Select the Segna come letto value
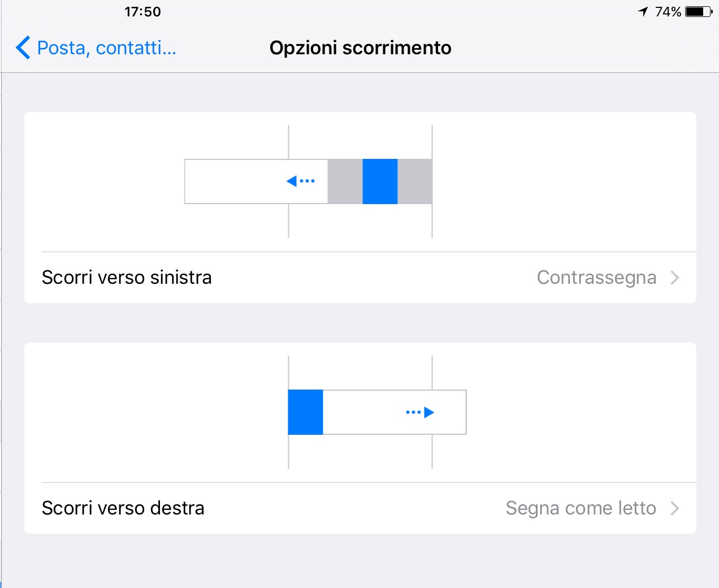719x588 pixels. (x=581, y=508)
